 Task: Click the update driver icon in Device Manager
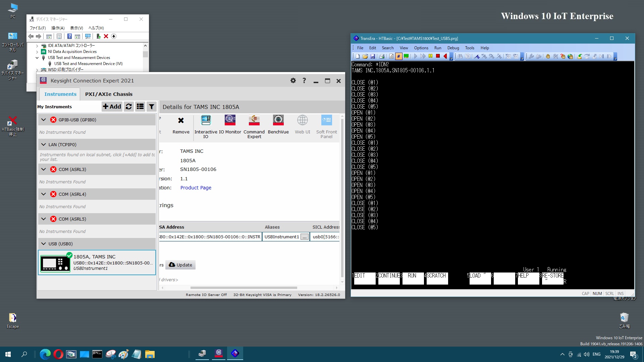[x=98, y=36]
